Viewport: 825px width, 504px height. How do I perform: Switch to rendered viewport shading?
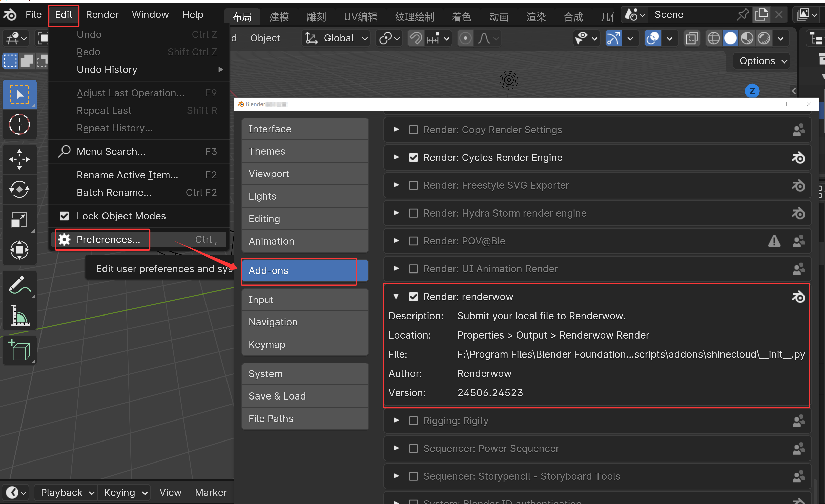click(x=764, y=38)
